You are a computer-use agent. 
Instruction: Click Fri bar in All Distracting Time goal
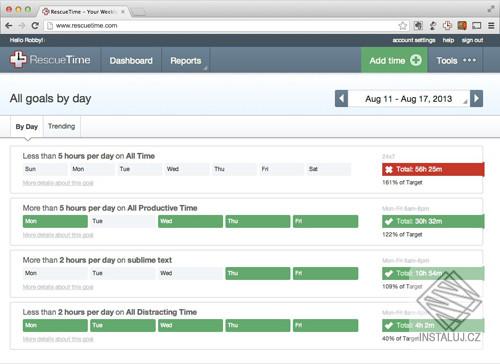326,325
